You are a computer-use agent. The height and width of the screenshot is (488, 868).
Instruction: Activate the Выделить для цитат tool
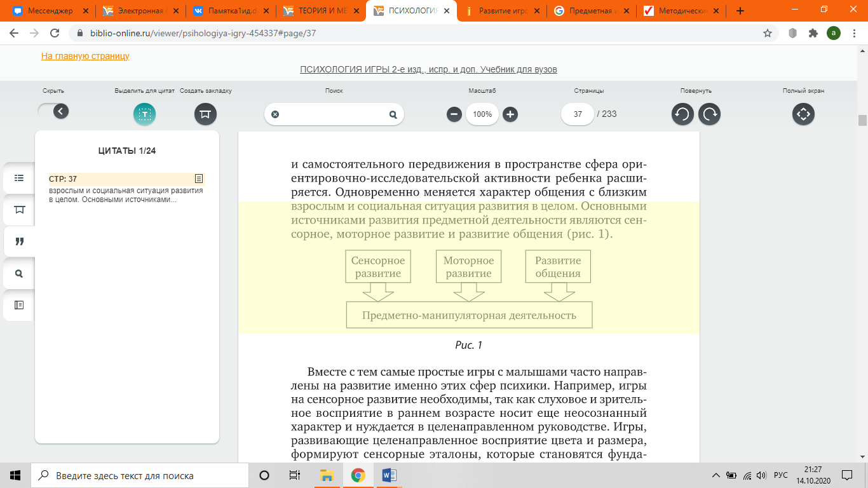tap(144, 114)
